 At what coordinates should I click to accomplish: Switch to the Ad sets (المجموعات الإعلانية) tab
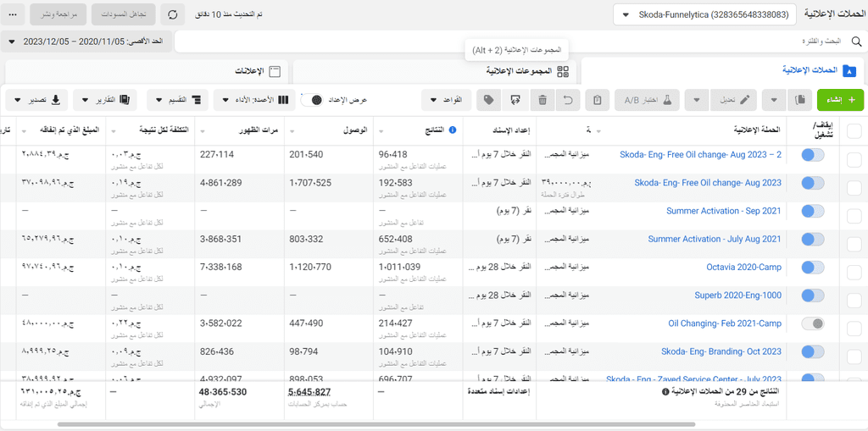[x=435, y=71]
